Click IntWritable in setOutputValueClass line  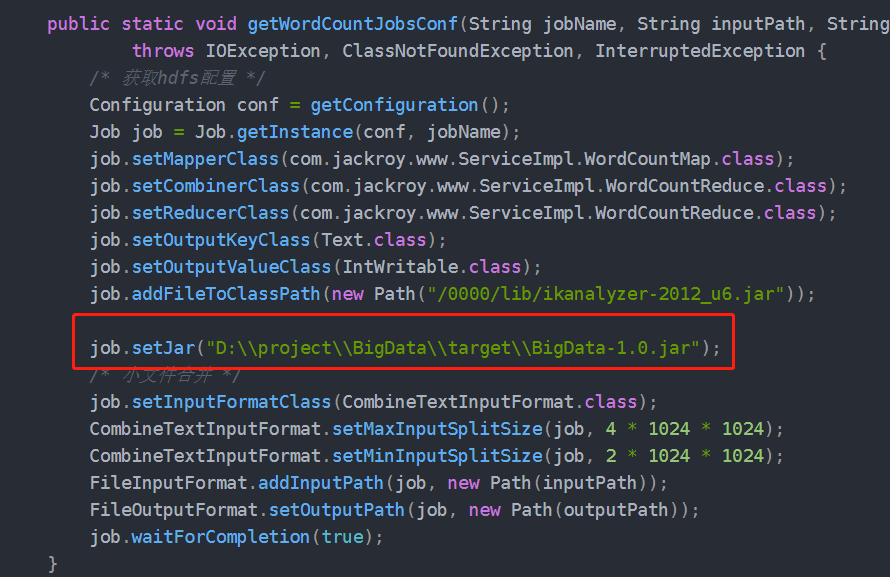coord(401,267)
